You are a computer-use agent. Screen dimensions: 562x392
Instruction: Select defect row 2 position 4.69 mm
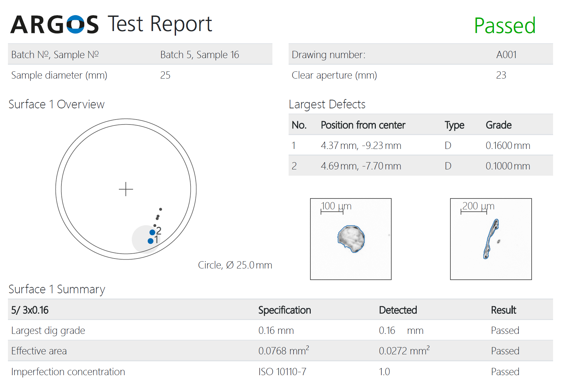tap(361, 166)
